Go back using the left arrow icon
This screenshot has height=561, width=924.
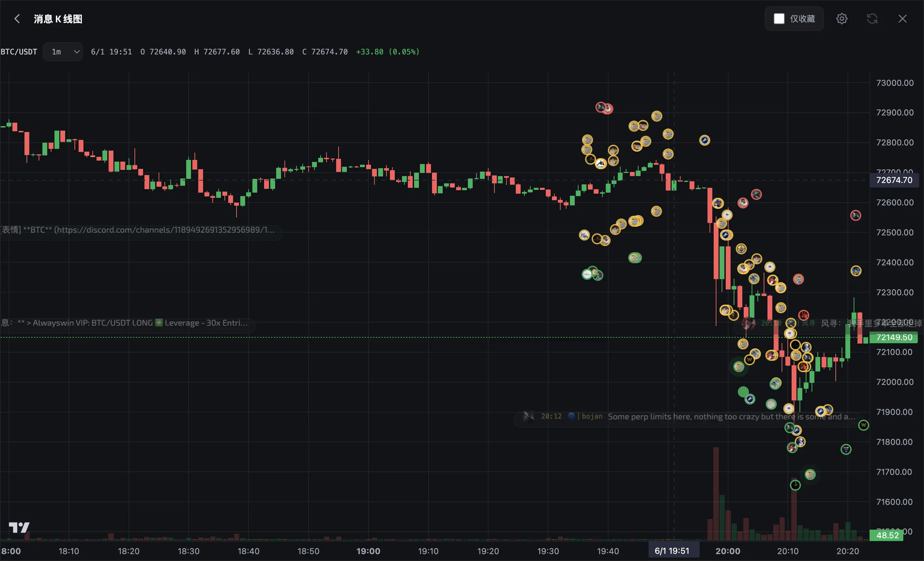click(17, 19)
